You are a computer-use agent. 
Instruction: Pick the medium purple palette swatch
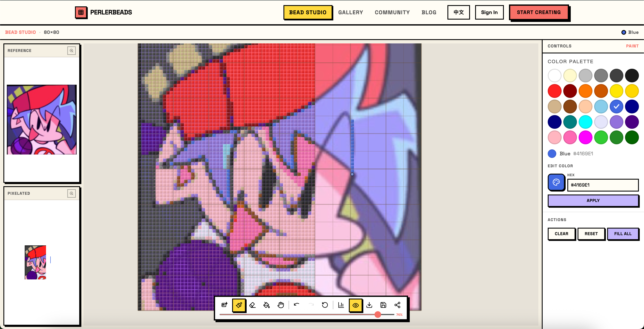616,122
